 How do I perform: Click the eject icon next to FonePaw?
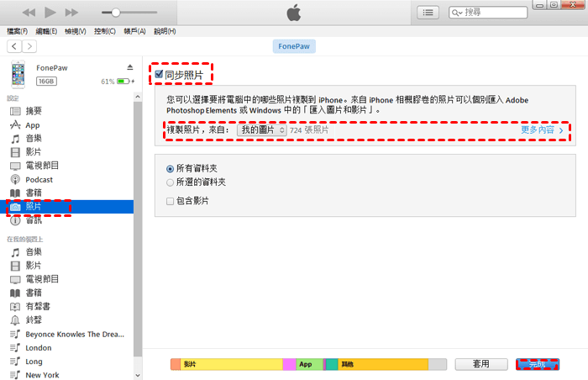(x=129, y=66)
